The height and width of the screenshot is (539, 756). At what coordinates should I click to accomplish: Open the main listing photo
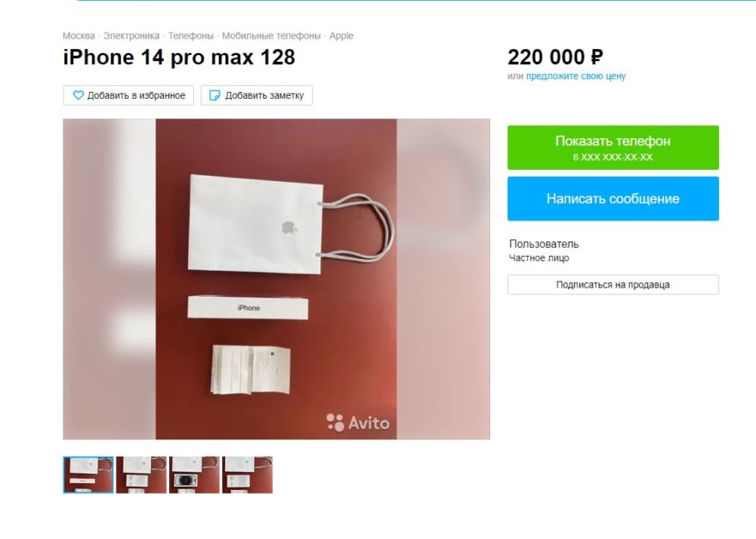276,279
